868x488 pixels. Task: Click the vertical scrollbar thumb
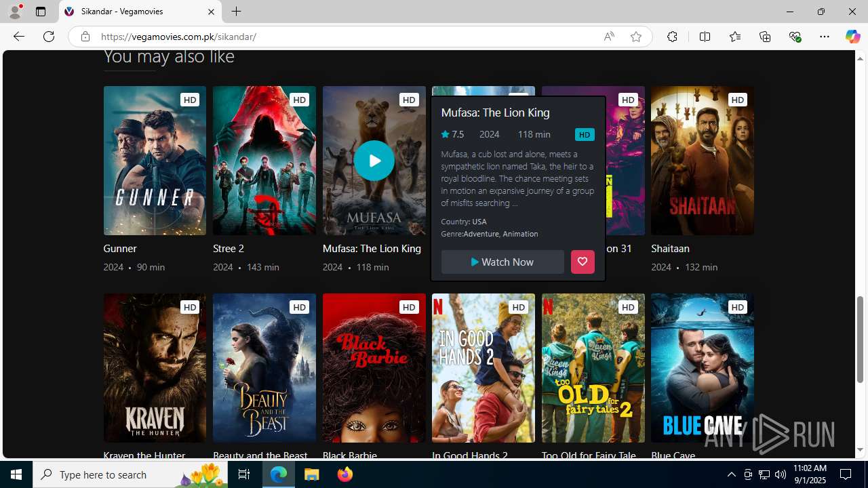click(861, 340)
